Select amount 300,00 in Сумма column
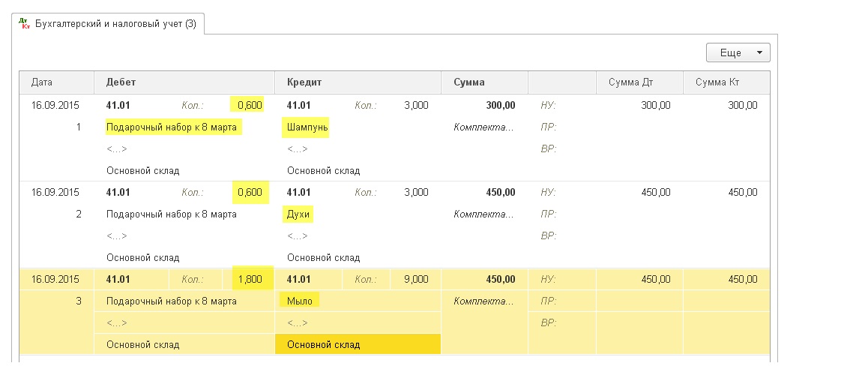 (x=501, y=105)
